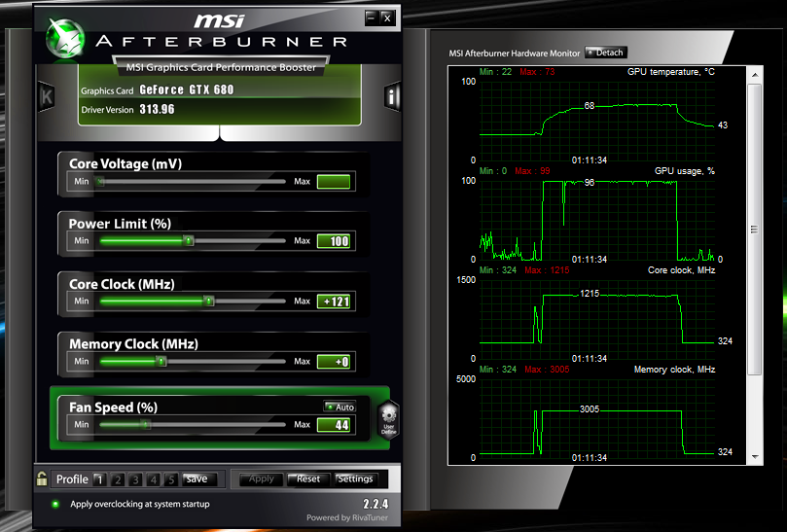
Task: Click the Core Voltage slider track
Action: coord(193,181)
